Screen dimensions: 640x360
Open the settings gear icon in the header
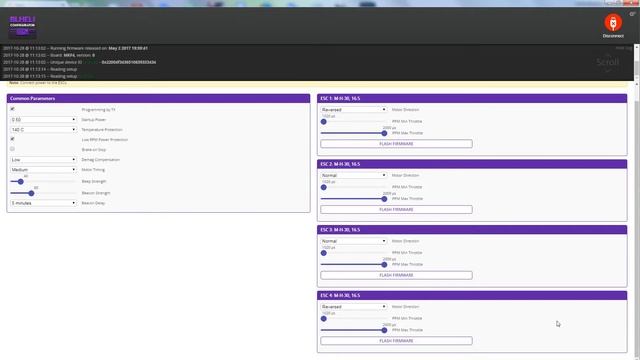pos(632,14)
